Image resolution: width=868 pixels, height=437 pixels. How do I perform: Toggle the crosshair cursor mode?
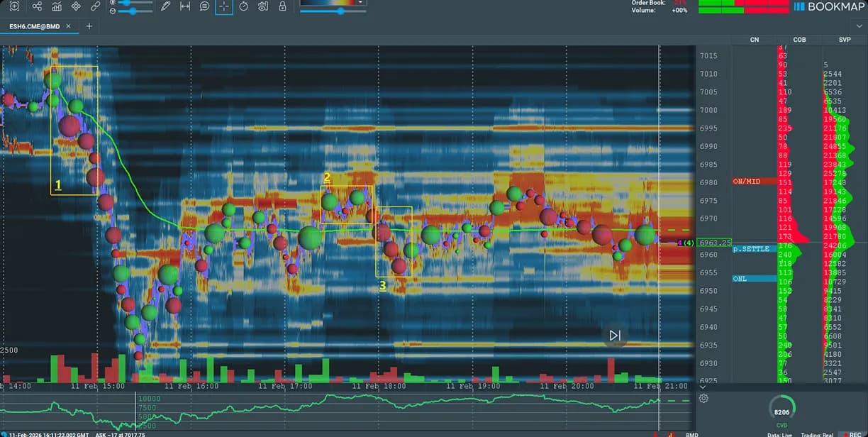224,6
